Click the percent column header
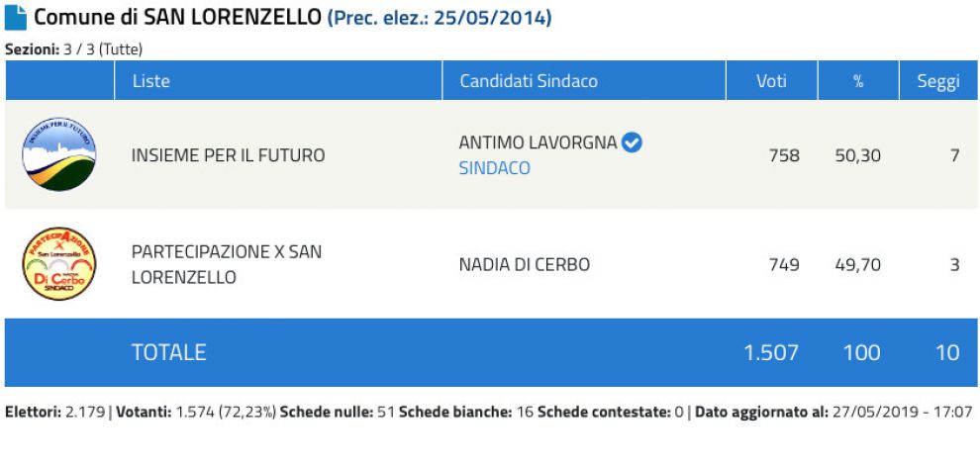The height and width of the screenshot is (467, 980). click(858, 81)
